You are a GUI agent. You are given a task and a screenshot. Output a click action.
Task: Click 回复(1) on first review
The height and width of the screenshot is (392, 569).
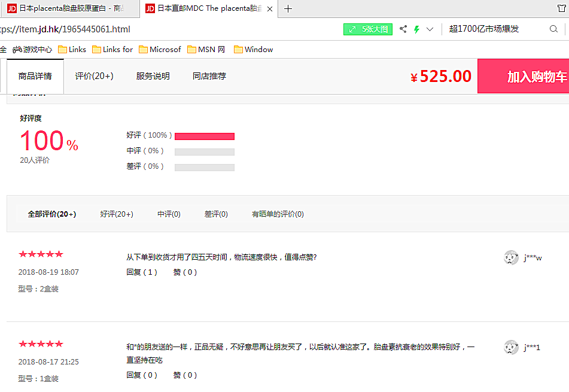coord(141,272)
